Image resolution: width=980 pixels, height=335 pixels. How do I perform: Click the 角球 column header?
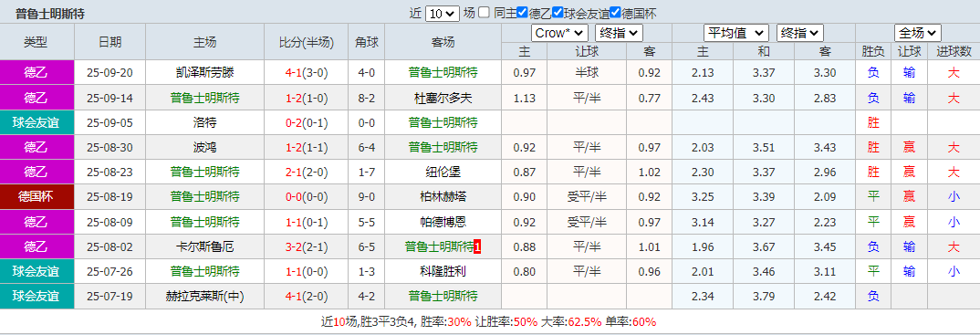pyautogui.click(x=366, y=42)
